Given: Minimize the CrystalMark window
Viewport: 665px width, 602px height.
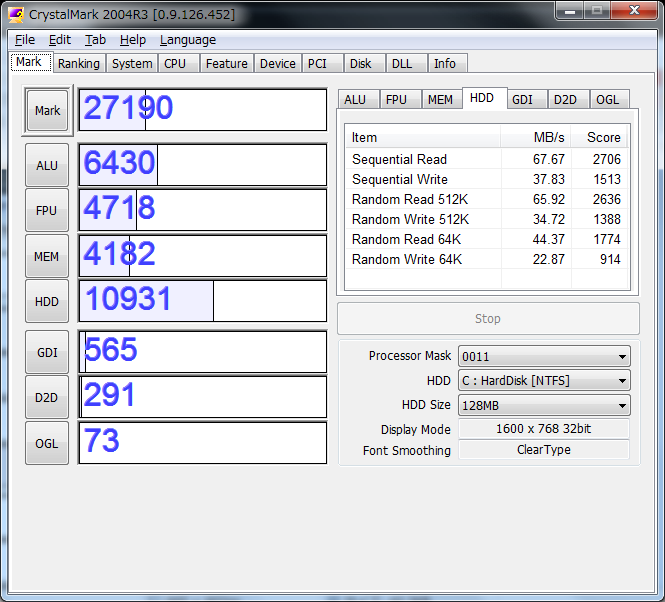Looking at the screenshot, I should click(569, 11).
